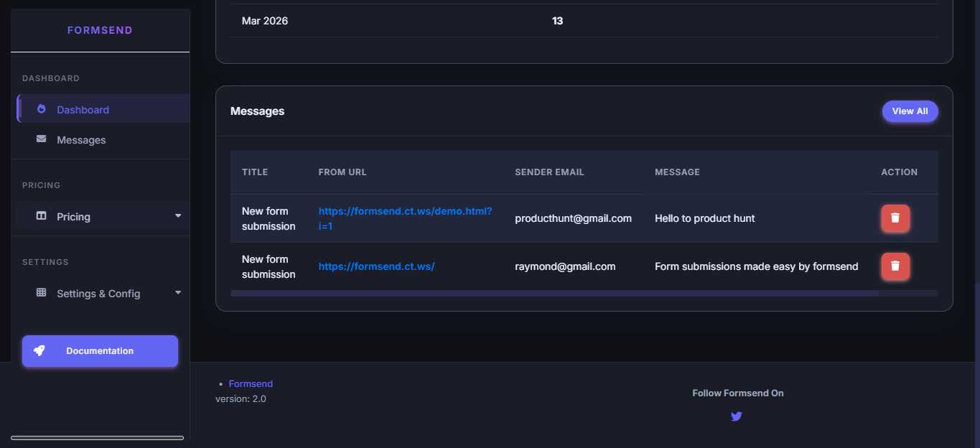Image resolution: width=980 pixels, height=448 pixels.
Task: Click the Pricing columns icon in sidebar
Action: [42, 216]
